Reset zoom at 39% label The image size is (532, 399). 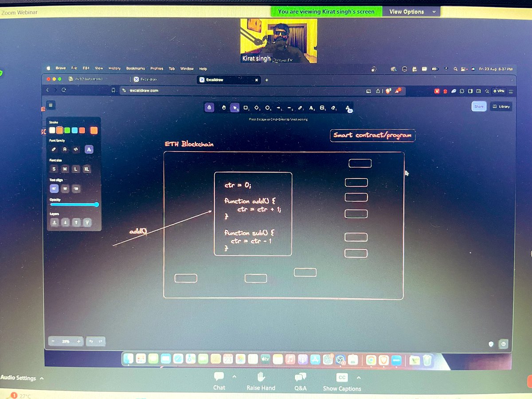pyautogui.click(x=66, y=341)
